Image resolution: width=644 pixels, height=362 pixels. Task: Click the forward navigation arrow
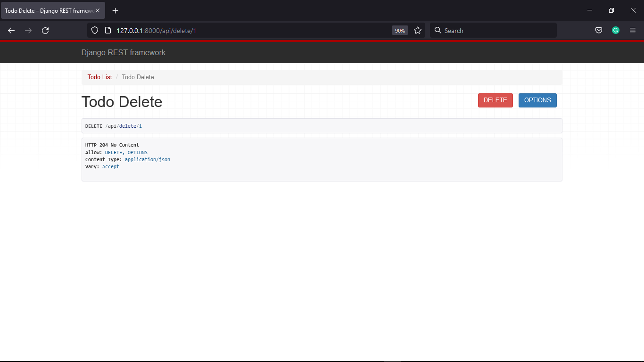[28, 31]
